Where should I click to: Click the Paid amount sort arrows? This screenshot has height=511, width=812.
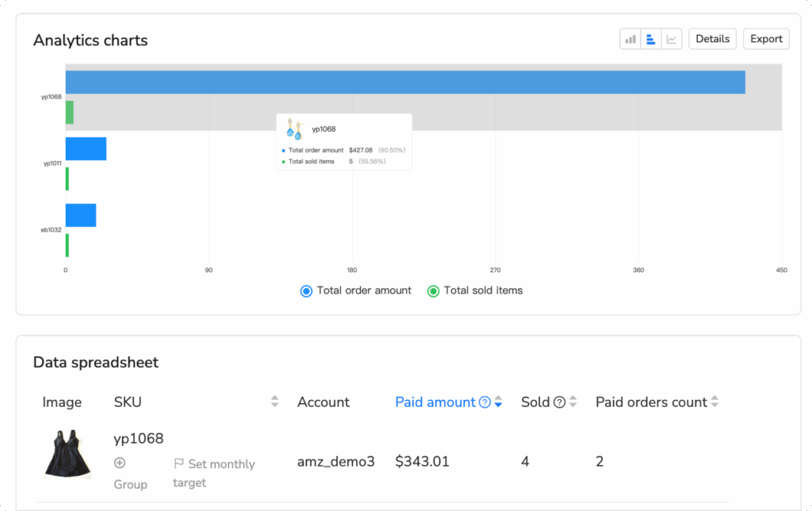click(x=499, y=402)
